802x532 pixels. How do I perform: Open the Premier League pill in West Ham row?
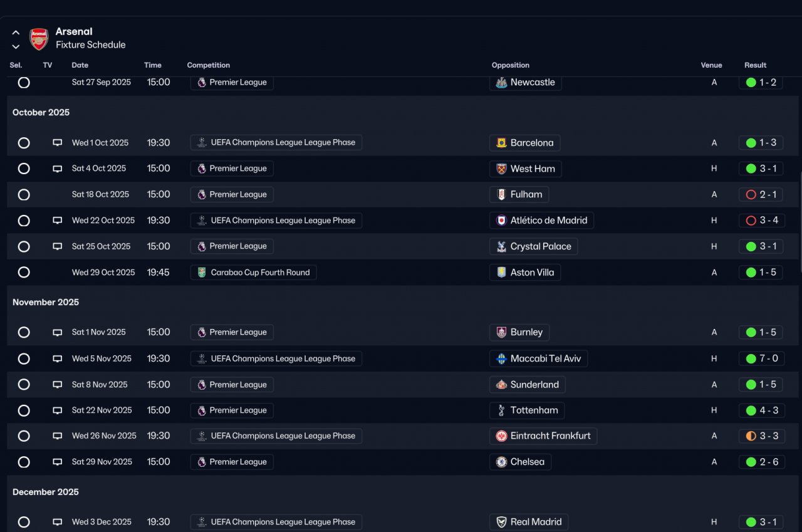[232, 169]
